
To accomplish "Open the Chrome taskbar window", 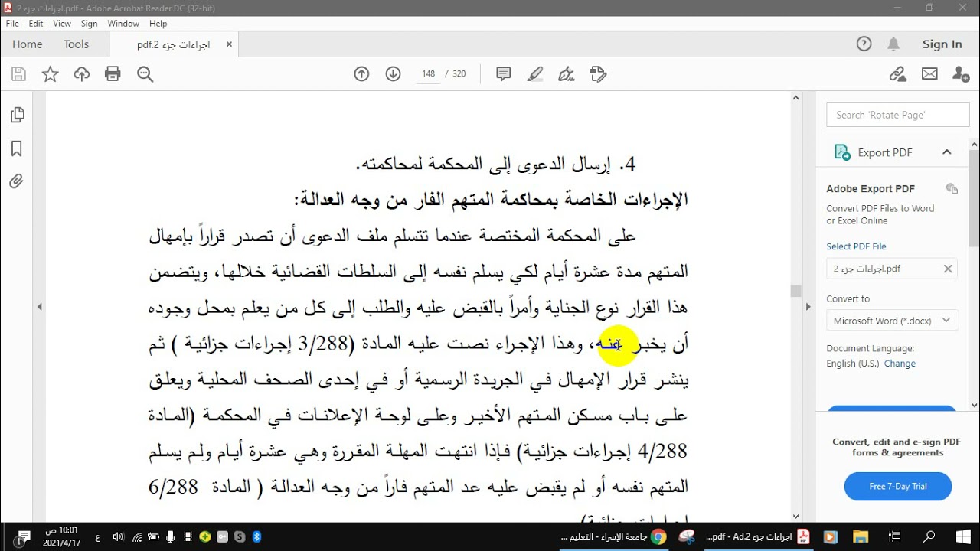I will (x=616, y=536).
